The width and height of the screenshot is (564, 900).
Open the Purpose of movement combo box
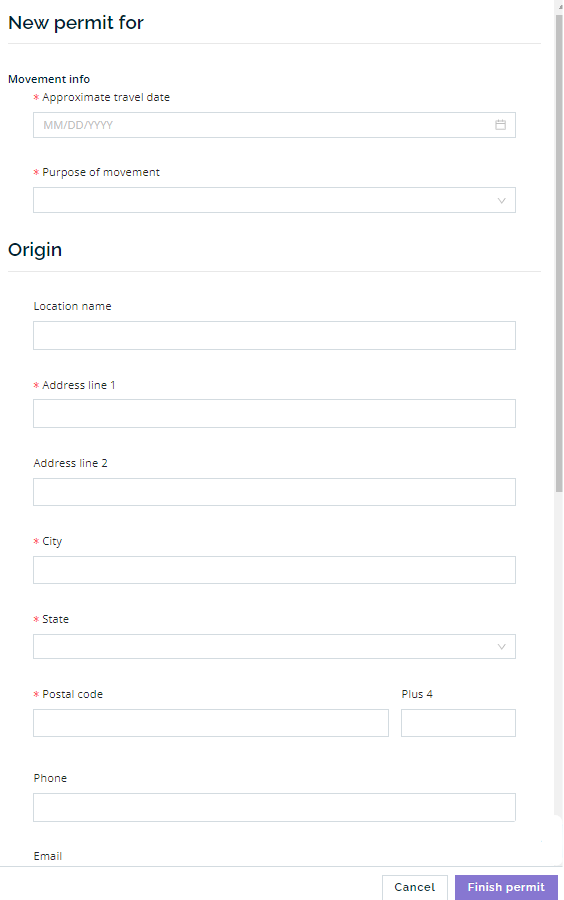(274, 200)
